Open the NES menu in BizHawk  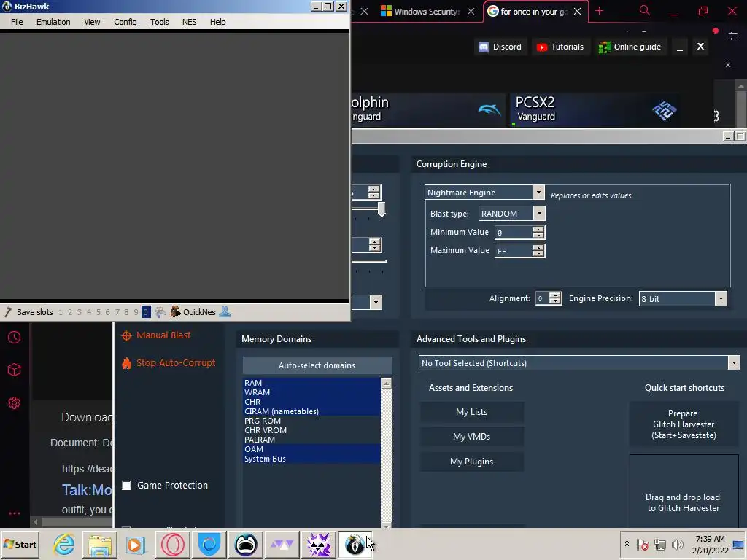(189, 22)
